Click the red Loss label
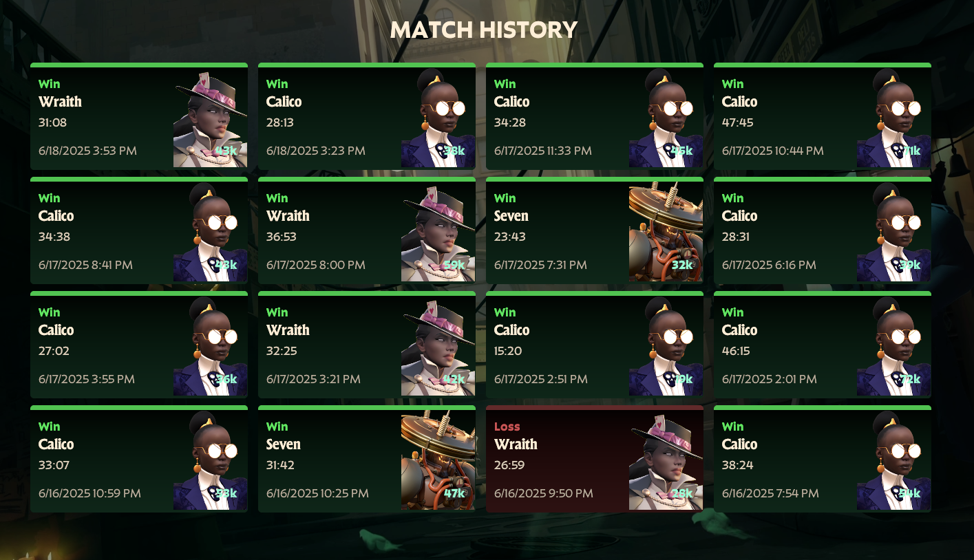This screenshot has width=974, height=560. pos(507,427)
